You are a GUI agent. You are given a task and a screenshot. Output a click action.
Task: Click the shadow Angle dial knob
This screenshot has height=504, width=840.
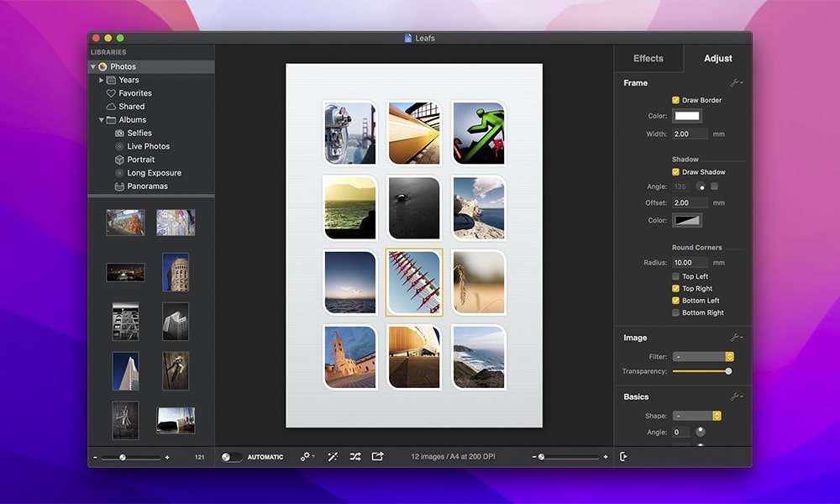700,186
